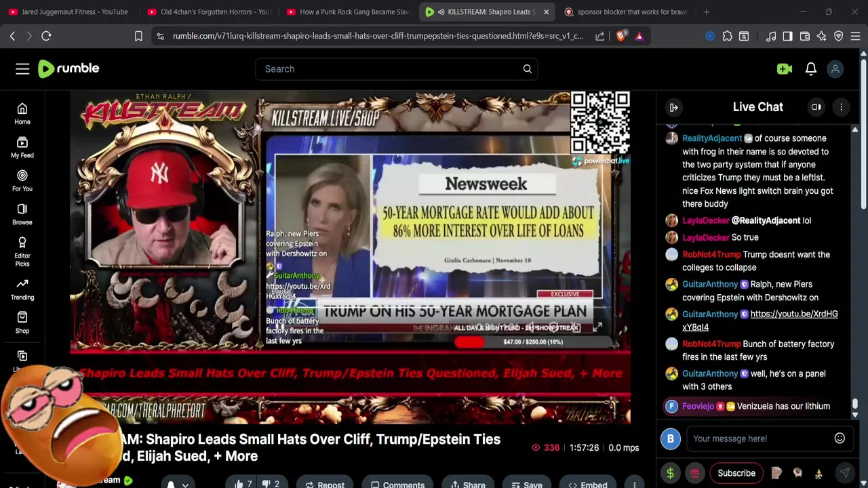Click the address bar URL

click(378, 36)
